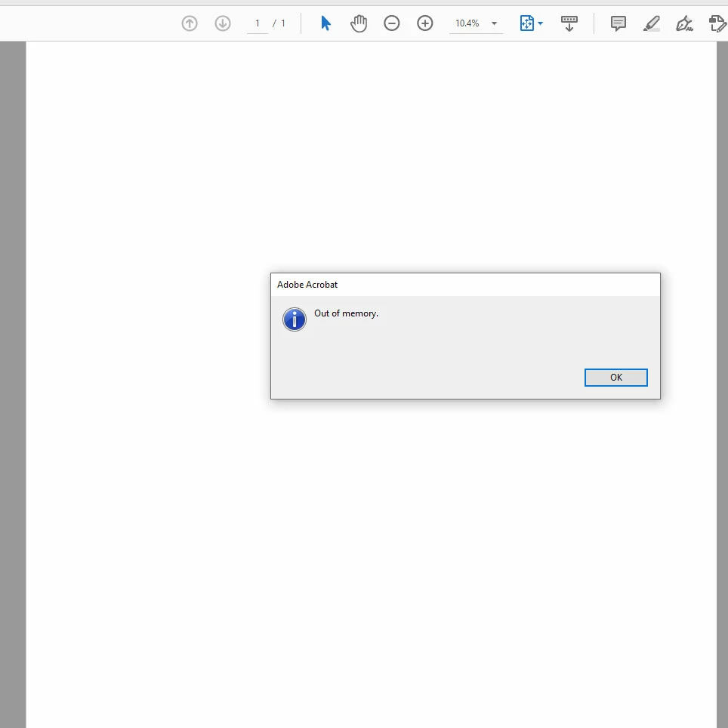Click the blue information icon in dialog

click(295, 319)
